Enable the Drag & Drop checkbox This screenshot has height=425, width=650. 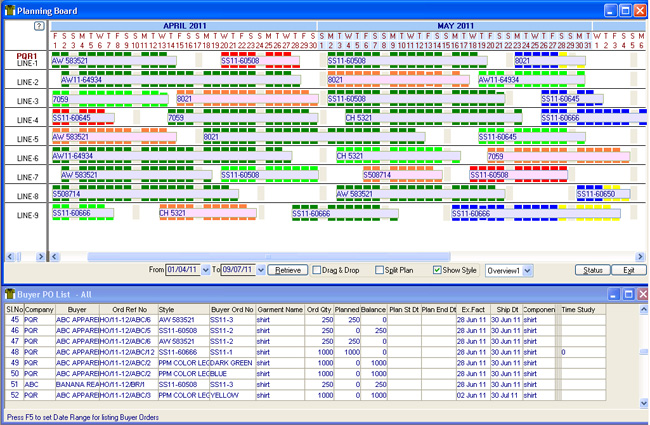click(316, 270)
